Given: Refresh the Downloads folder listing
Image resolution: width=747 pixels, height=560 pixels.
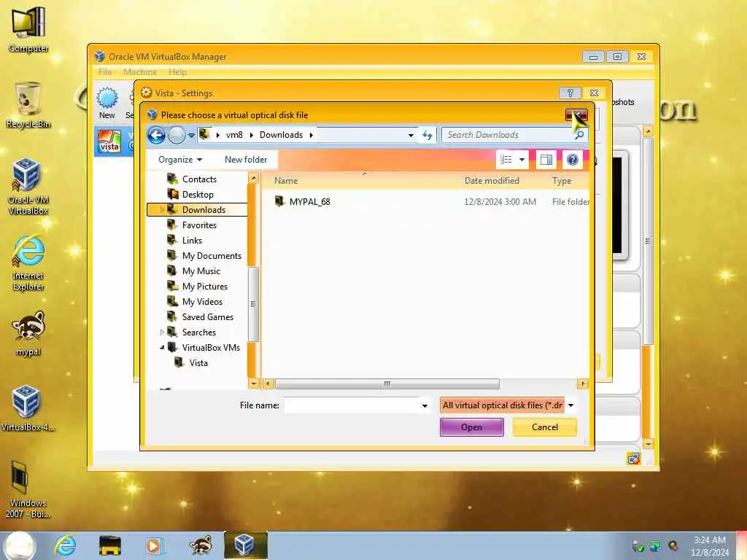Looking at the screenshot, I should [x=427, y=135].
